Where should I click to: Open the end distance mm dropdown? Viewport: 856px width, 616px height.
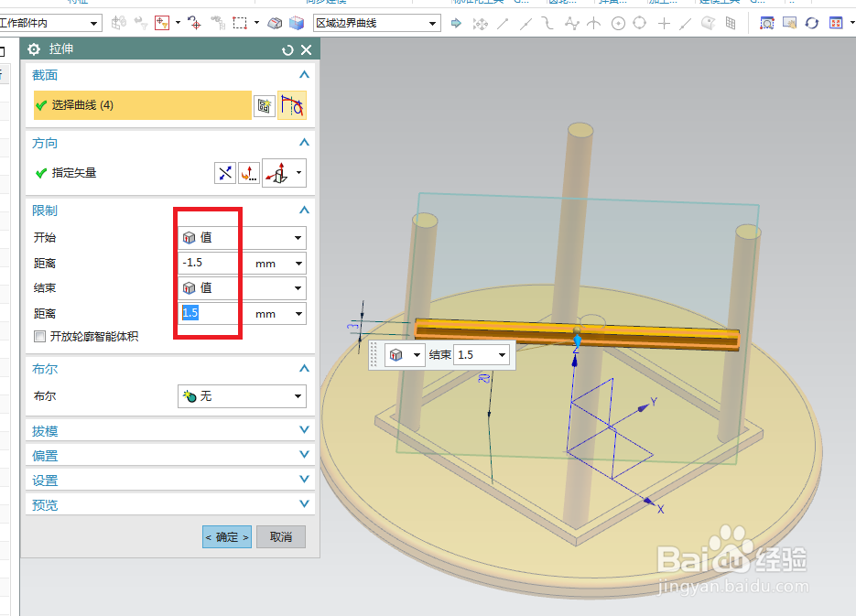(298, 314)
